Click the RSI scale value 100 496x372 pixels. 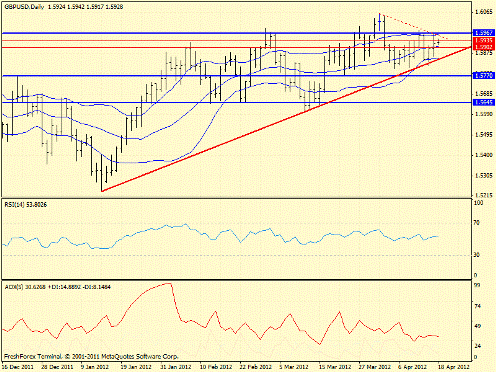pyautogui.click(x=478, y=203)
